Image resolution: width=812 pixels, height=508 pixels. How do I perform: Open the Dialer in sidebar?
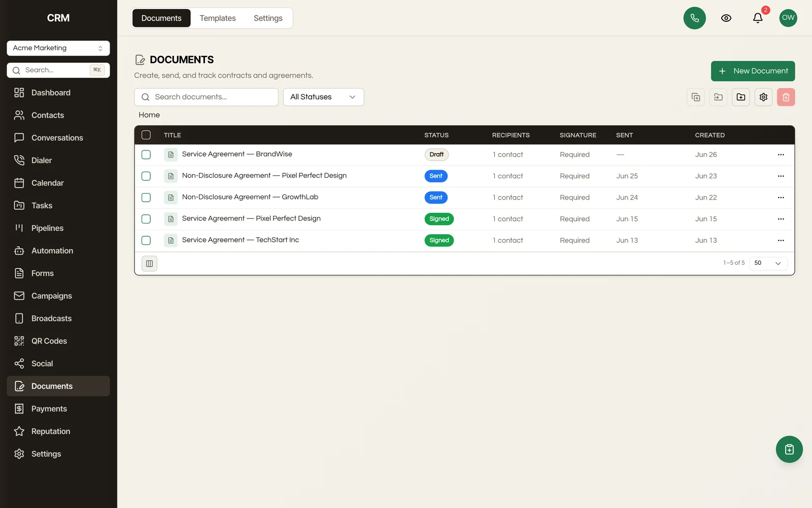click(58, 161)
